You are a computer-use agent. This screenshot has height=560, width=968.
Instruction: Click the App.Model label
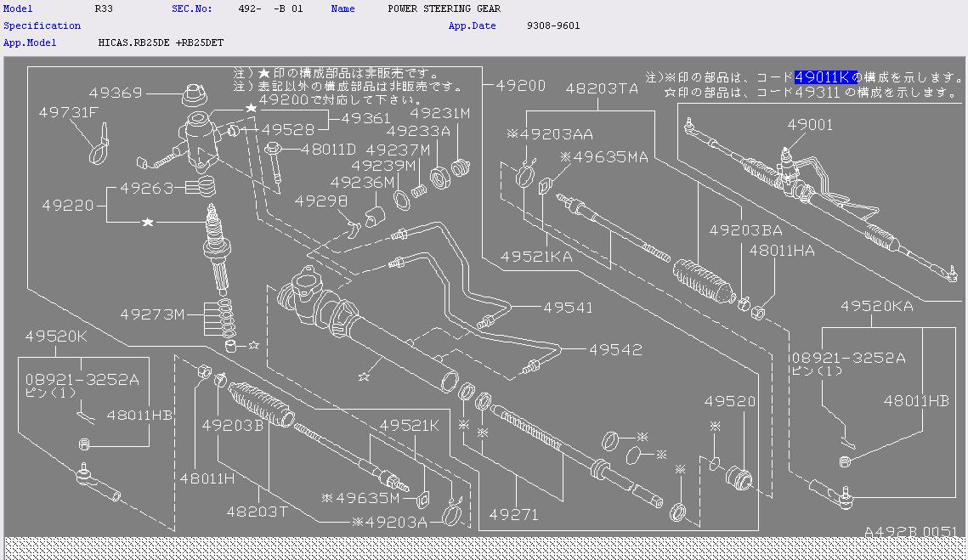[30, 43]
